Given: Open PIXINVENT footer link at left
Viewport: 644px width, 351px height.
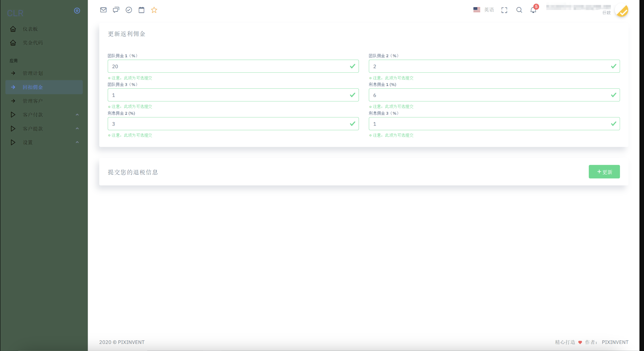Looking at the screenshot, I should pos(131,342).
